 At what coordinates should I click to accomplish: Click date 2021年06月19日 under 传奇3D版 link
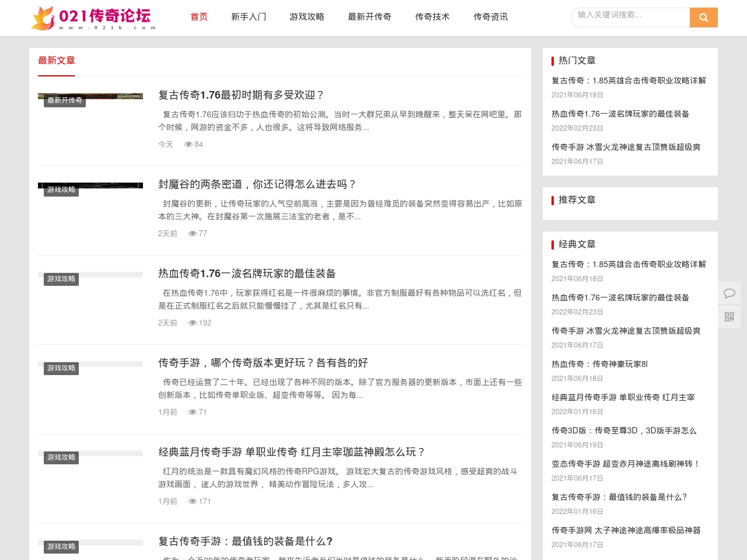click(577, 445)
